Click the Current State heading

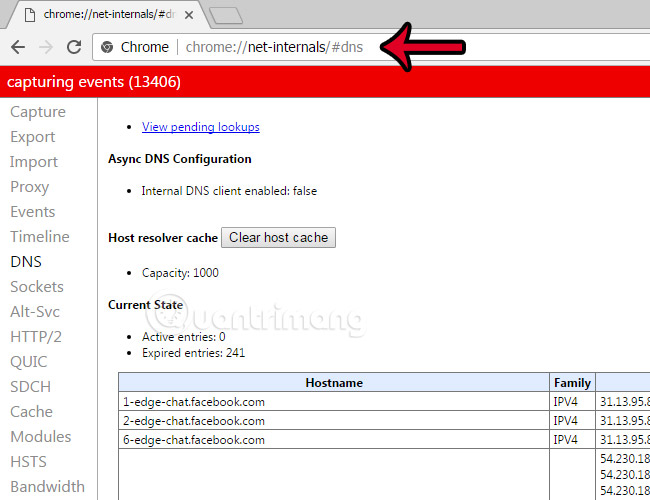coord(145,305)
